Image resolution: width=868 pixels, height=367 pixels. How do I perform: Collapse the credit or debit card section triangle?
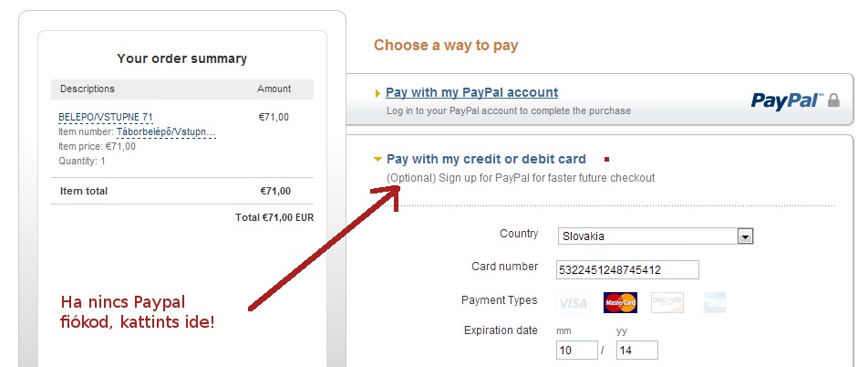pos(377,160)
